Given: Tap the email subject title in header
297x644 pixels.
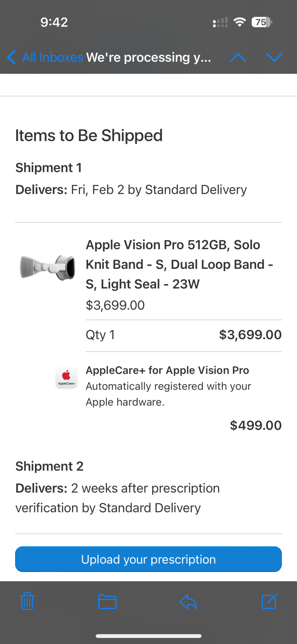Looking at the screenshot, I should click(149, 58).
